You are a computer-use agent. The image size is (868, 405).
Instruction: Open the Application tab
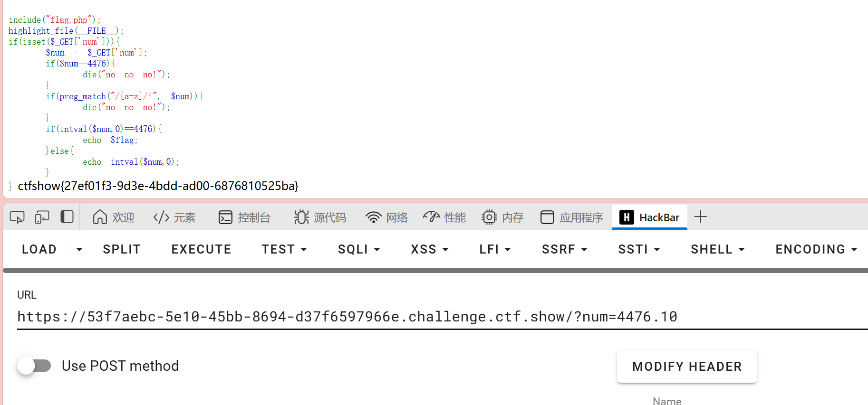click(x=571, y=217)
